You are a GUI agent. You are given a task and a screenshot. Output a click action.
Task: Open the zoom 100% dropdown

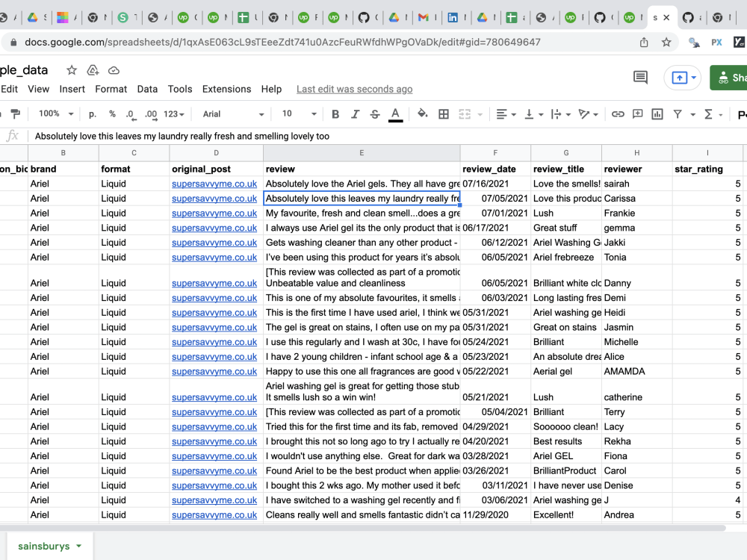click(x=56, y=113)
